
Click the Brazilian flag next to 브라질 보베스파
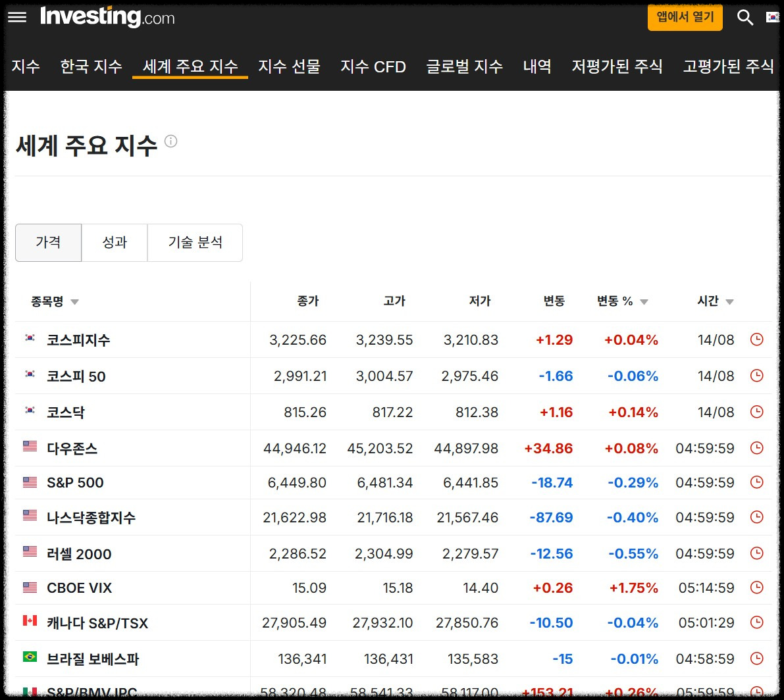point(30,657)
